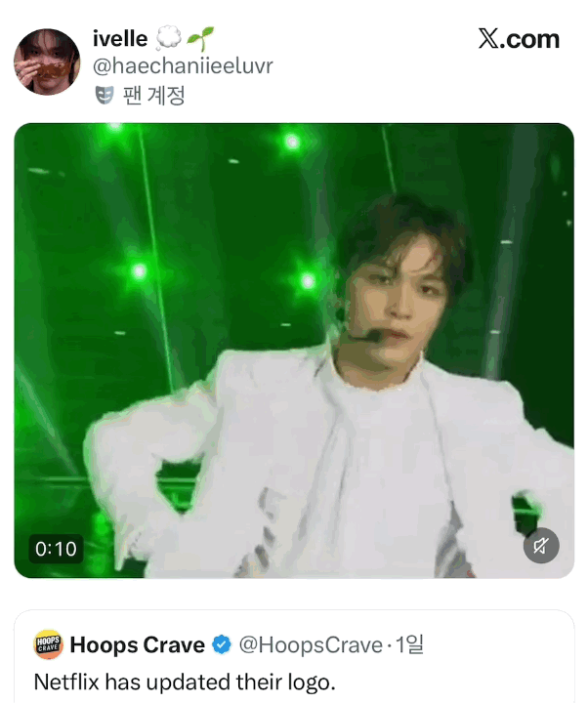Open the Hoops Crave avatar logo
The image size is (588, 703).
48,645
